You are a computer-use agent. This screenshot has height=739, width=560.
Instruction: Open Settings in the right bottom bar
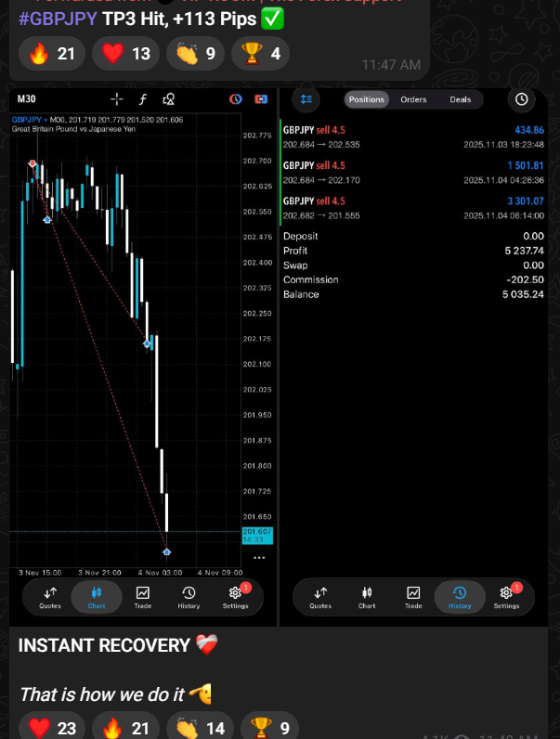(506, 597)
